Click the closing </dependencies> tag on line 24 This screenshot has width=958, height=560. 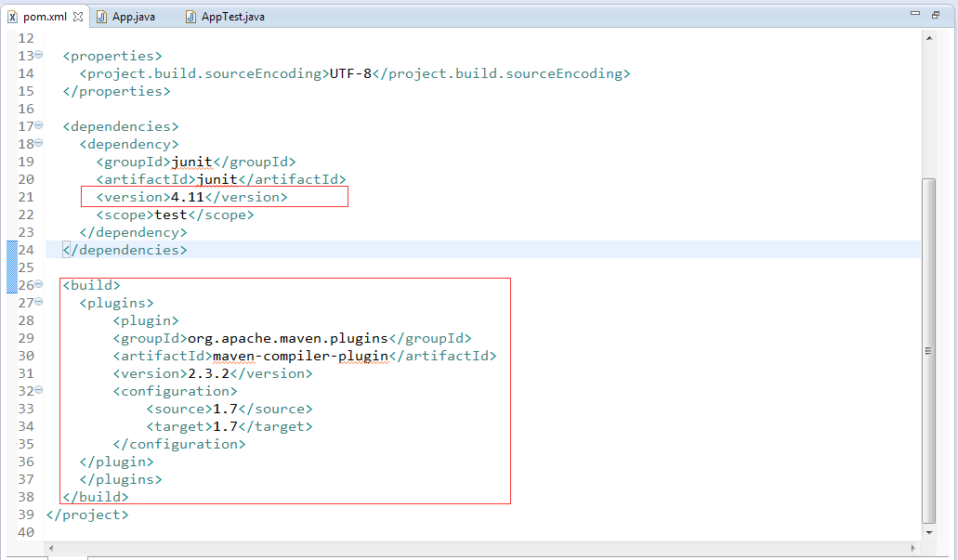point(125,251)
